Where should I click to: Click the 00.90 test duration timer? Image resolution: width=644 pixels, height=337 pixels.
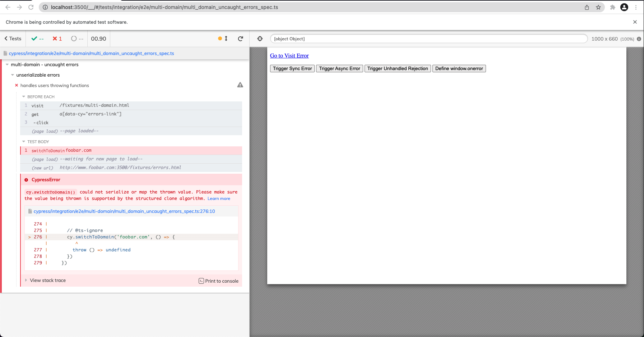click(98, 38)
